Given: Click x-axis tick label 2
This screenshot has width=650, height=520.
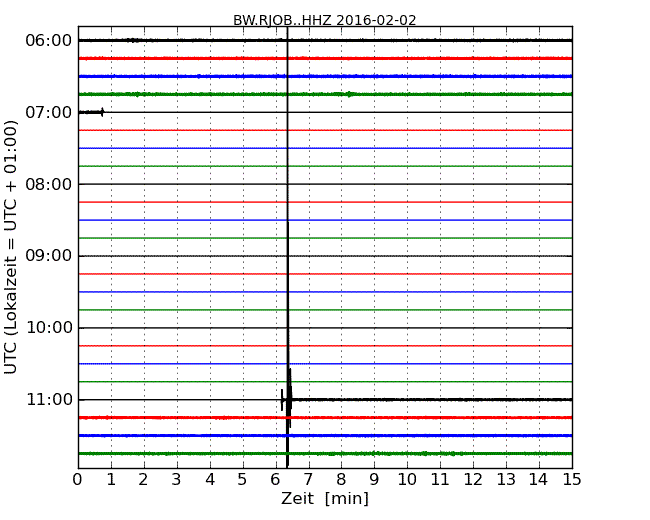Looking at the screenshot, I should point(143,480).
